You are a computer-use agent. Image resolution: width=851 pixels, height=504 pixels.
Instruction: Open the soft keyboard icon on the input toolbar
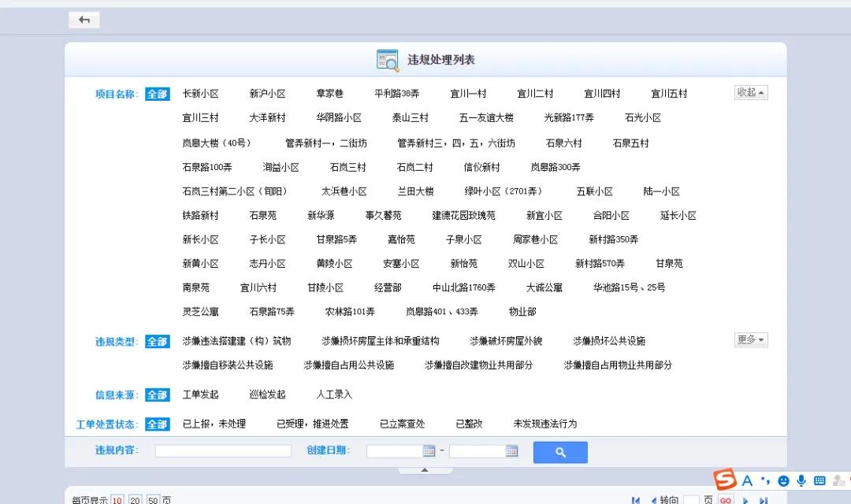pyautogui.click(x=819, y=480)
